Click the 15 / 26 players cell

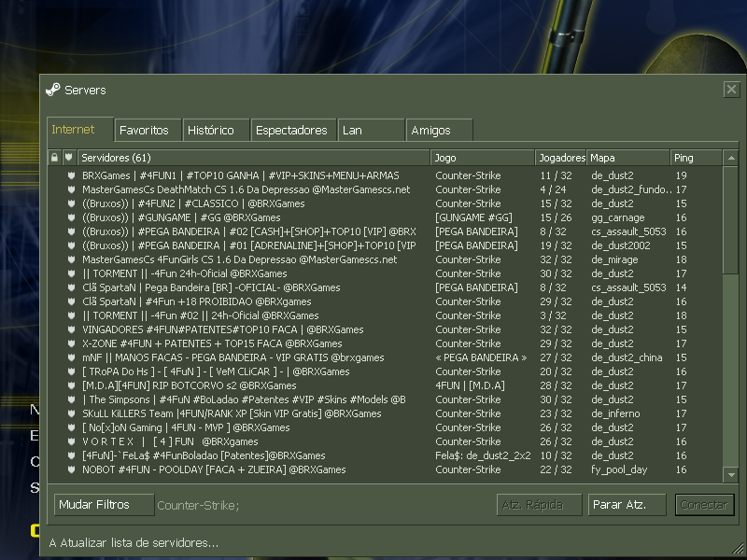point(556,217)
